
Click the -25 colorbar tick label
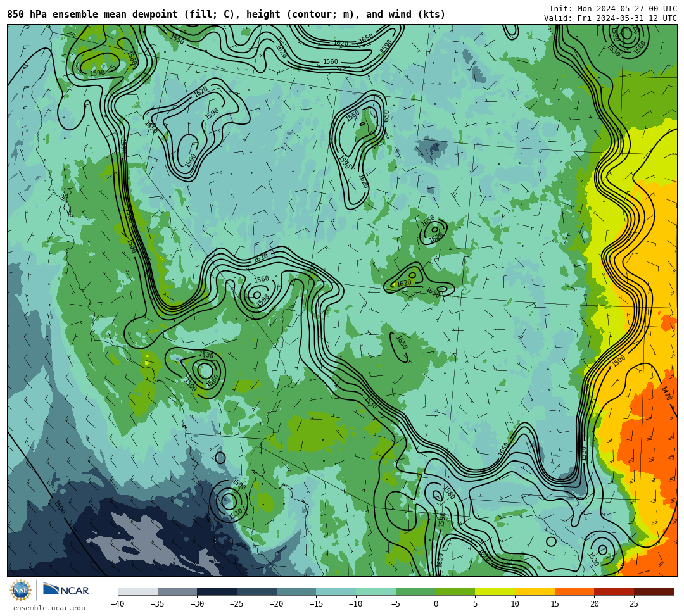pos(237,604)
